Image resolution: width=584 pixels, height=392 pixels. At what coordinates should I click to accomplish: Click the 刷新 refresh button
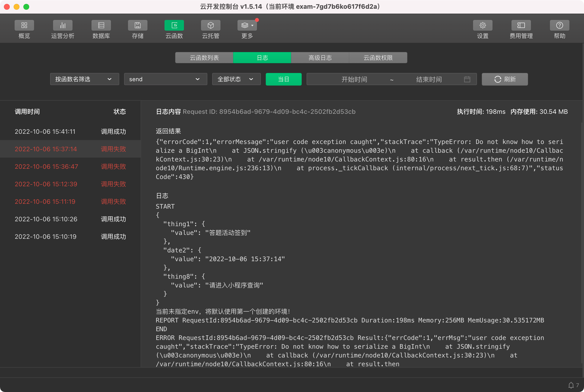coord(505,79)
